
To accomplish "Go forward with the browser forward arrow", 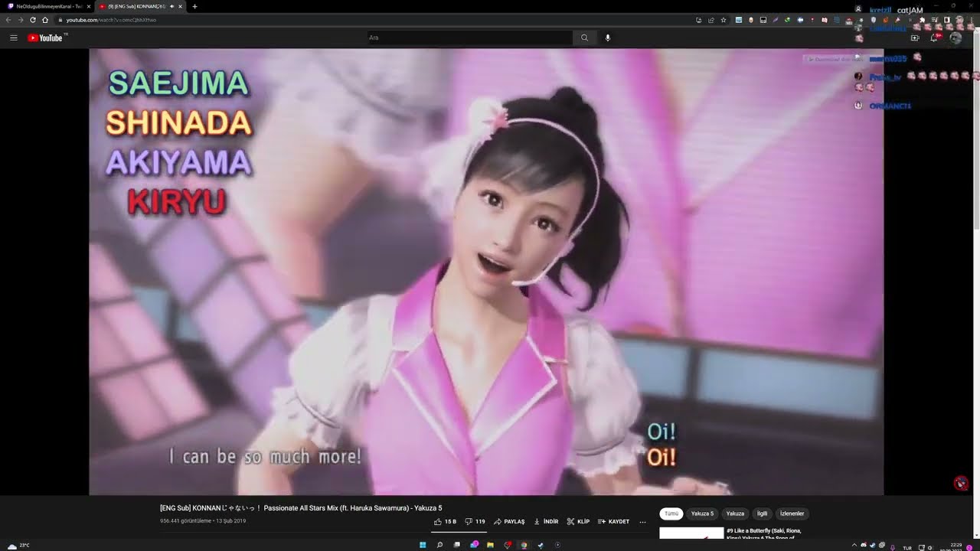I will [21, 20].
